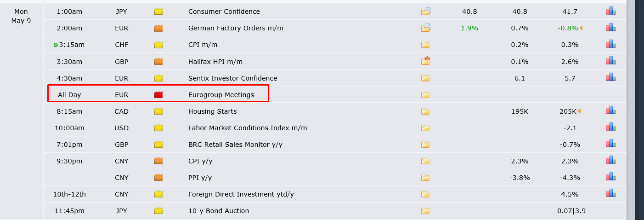Click the Labor Market Conditions Index m/m event
Screen dimensions: 644x220
tap(248, 128)
